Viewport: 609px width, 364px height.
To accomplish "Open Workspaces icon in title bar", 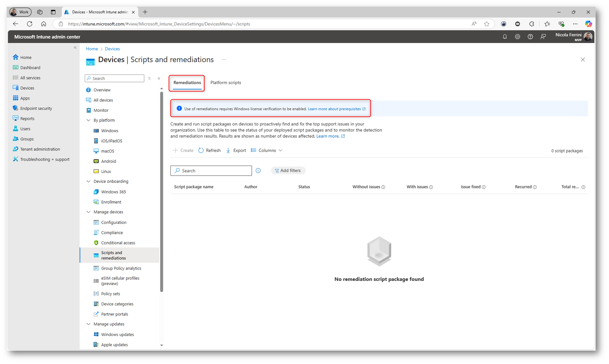I will point(40,12).
